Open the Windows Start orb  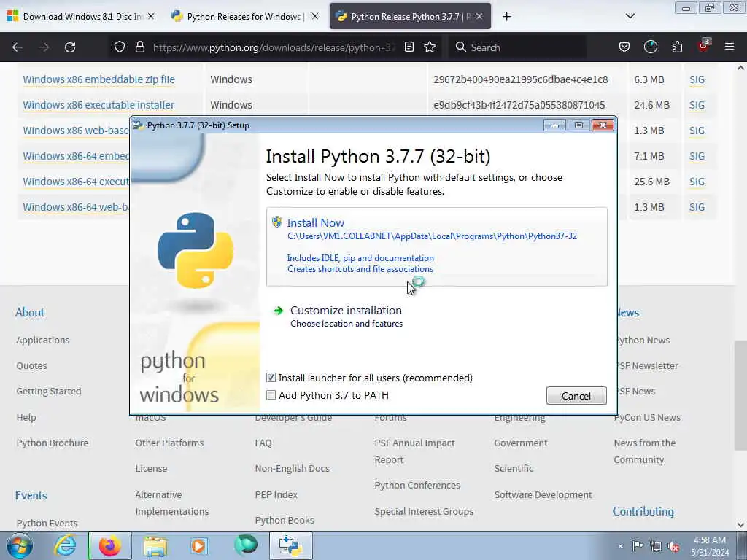pos(20,545)
